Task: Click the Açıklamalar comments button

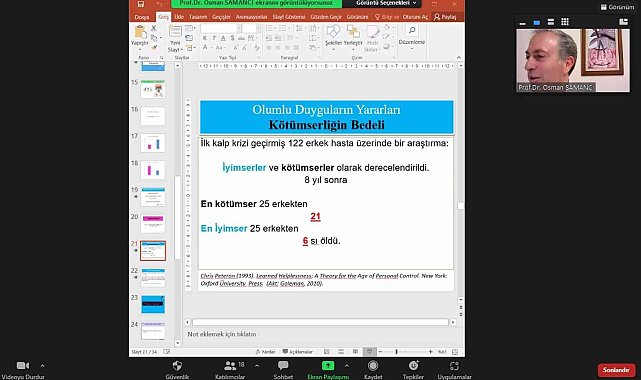Action: [298, 352]
